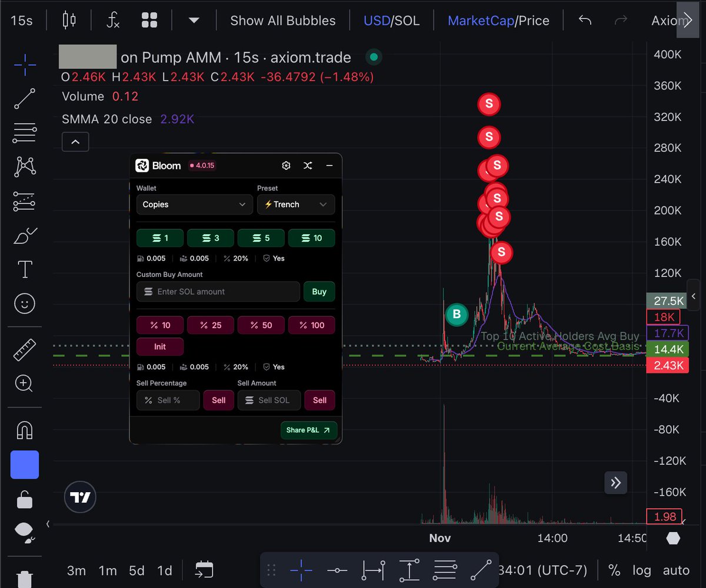Select the 3m date range
This screenshot has height=588, width=706.
click(76, 570)
